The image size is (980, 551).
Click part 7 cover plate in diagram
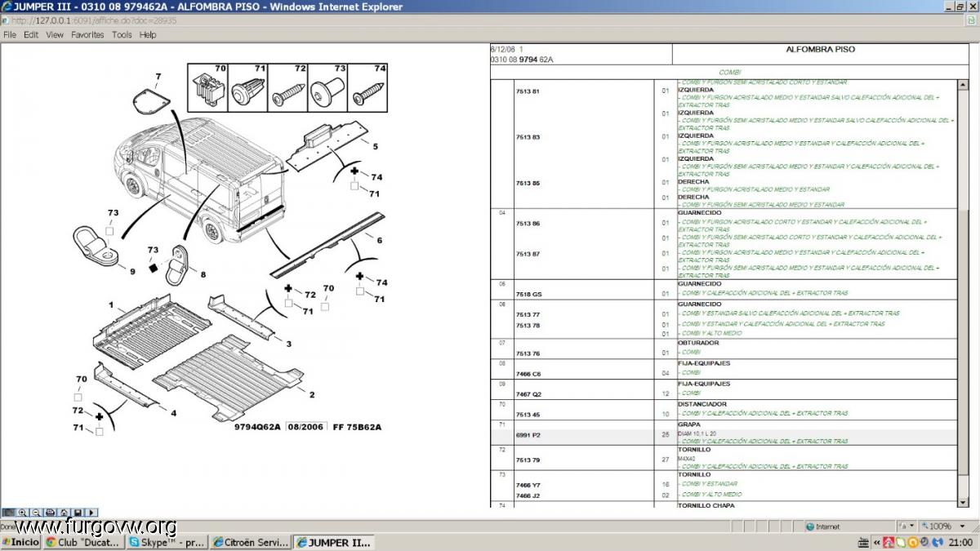click(x=151, y=103)
